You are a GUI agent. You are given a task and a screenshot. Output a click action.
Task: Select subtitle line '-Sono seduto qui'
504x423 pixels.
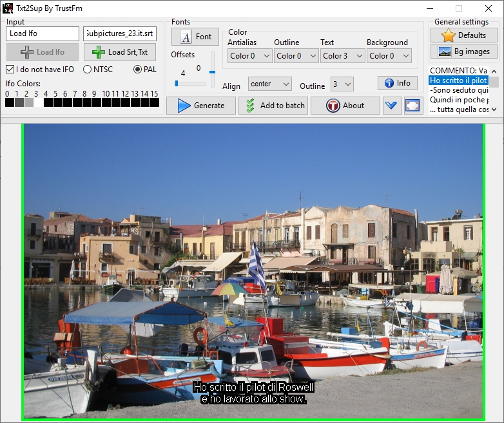[458, 91]
